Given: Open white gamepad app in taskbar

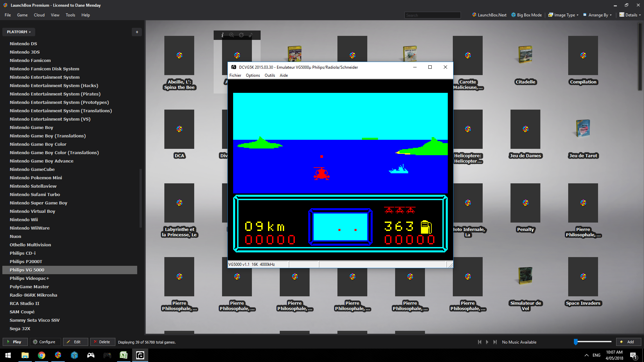Looking at the screenshot, I should pyautogui.click(x=91, y=355).
